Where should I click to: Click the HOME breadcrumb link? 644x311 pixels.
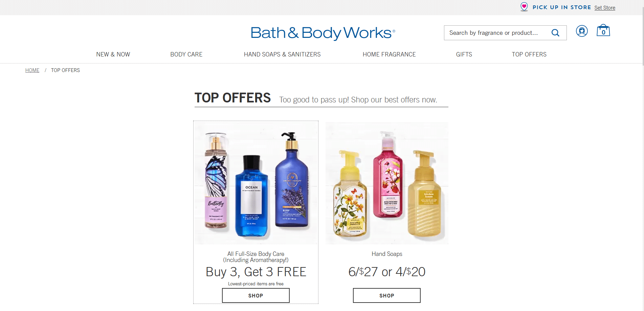pos(32,70)
